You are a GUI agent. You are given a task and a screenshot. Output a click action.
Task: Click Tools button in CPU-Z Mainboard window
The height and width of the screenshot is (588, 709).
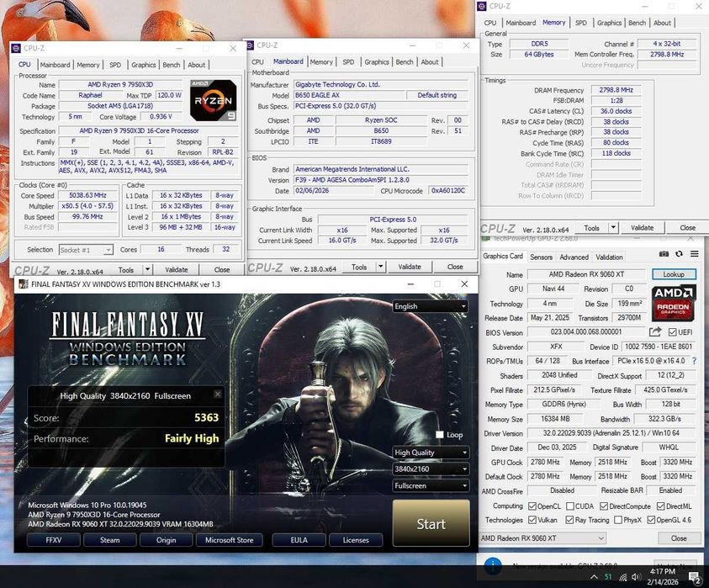point(359,267)
